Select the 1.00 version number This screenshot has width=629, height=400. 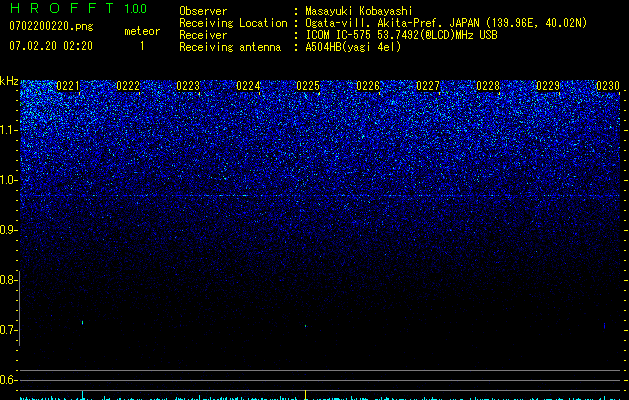(x=136, y=9)
